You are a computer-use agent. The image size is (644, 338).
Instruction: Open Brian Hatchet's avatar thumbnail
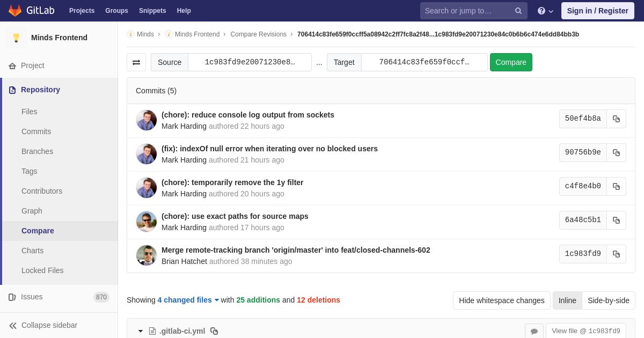tap(146, 255)
